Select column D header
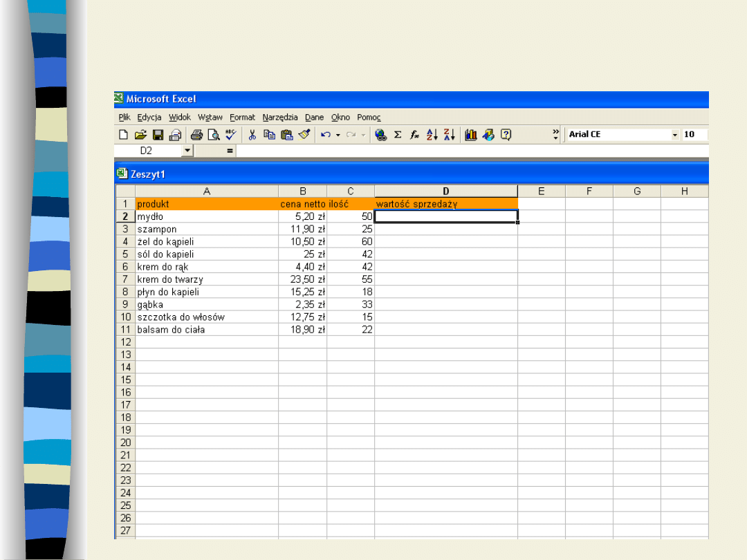The width and height of the screenshot is (747, 560). click(x=445, y=192)
